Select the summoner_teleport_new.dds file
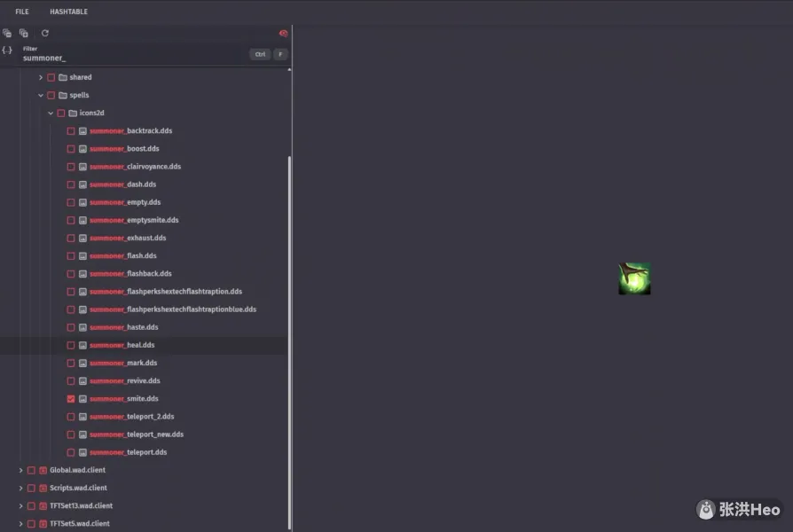This screenshot has height=532, width=793. point(137,434)
